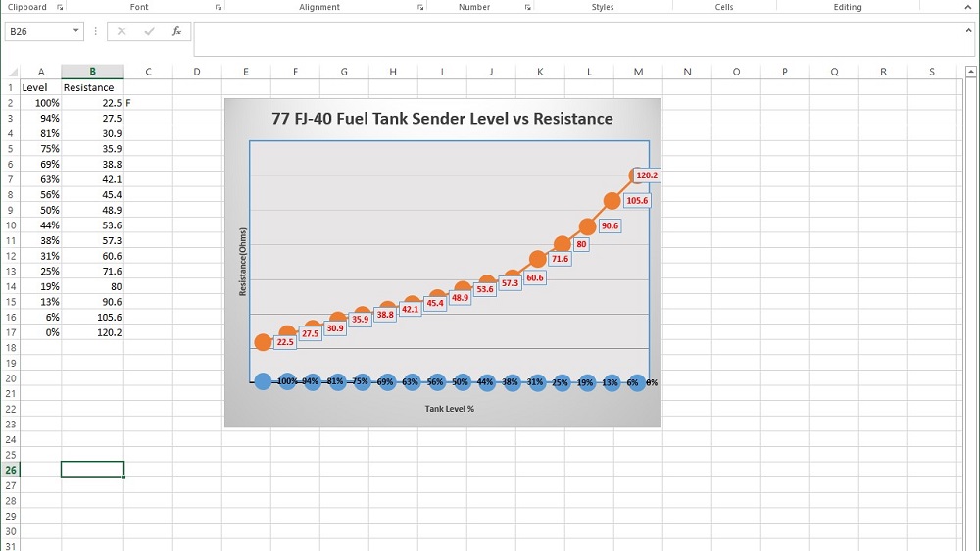Viewport: 980px width, 551px height.
Task: Click the 'Resistance(Ohms)' axis title
Action: click(x=242, y=262)
